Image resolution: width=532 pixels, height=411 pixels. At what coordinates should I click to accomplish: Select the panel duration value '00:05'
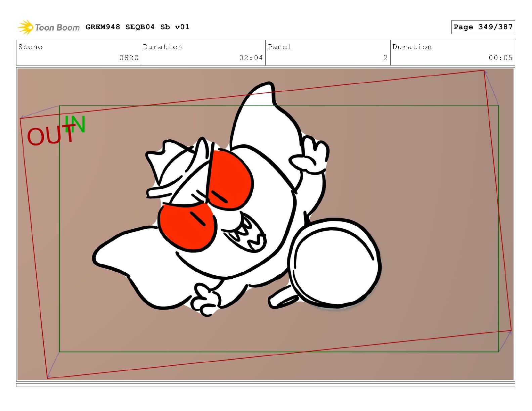[500, 58]
